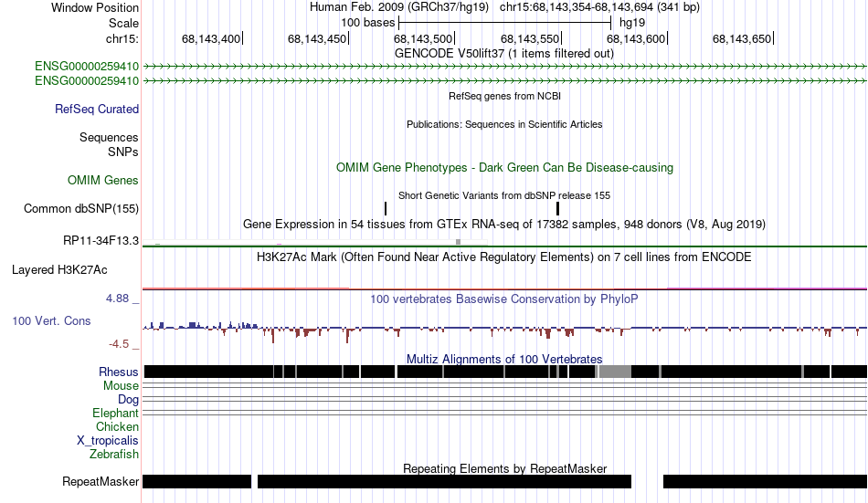This screenshot has width=868, height=503.
Task: Click Publications: Sequences in Scientific Articles title
Action: point(504,124)
